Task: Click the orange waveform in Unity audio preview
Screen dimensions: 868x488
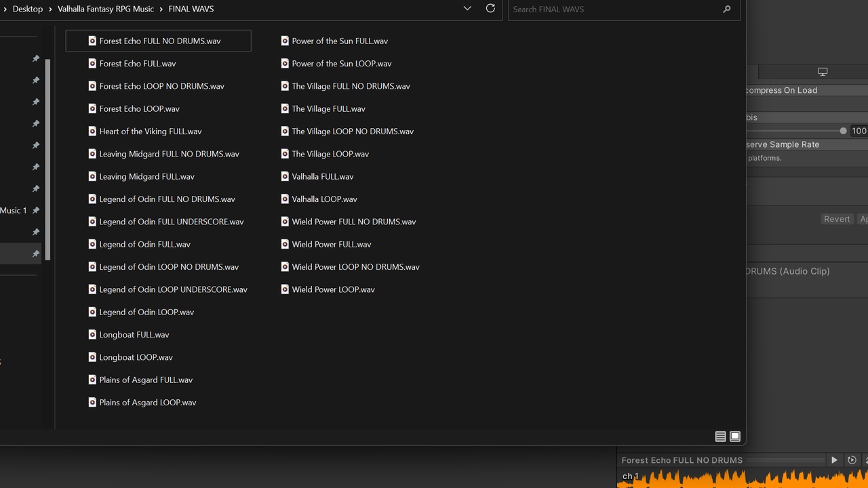Action: point(743,479)
